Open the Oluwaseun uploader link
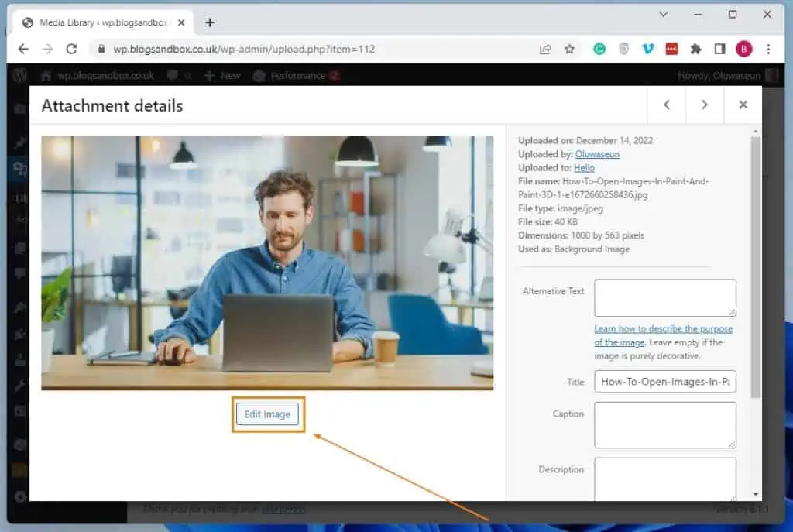 (x=597, y=154)
